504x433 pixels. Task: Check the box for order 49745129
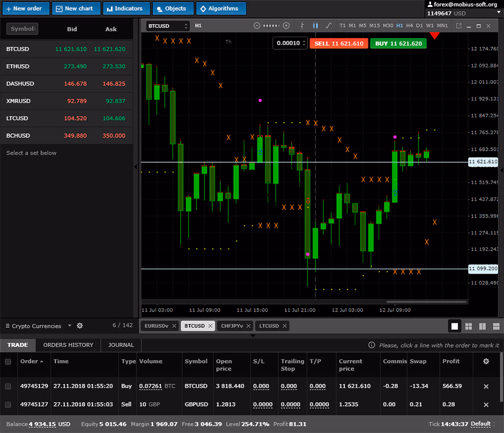coord(8,386)
